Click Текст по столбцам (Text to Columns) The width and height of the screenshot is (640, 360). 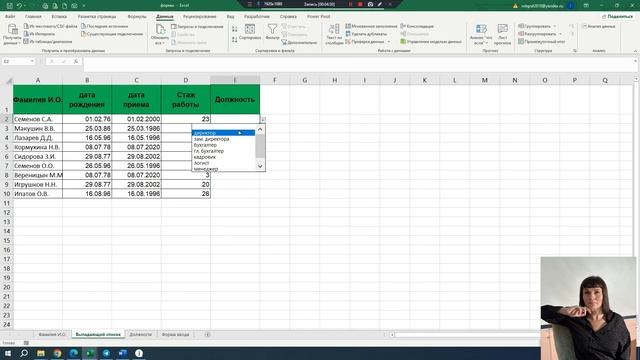click(x=334, y=34)
